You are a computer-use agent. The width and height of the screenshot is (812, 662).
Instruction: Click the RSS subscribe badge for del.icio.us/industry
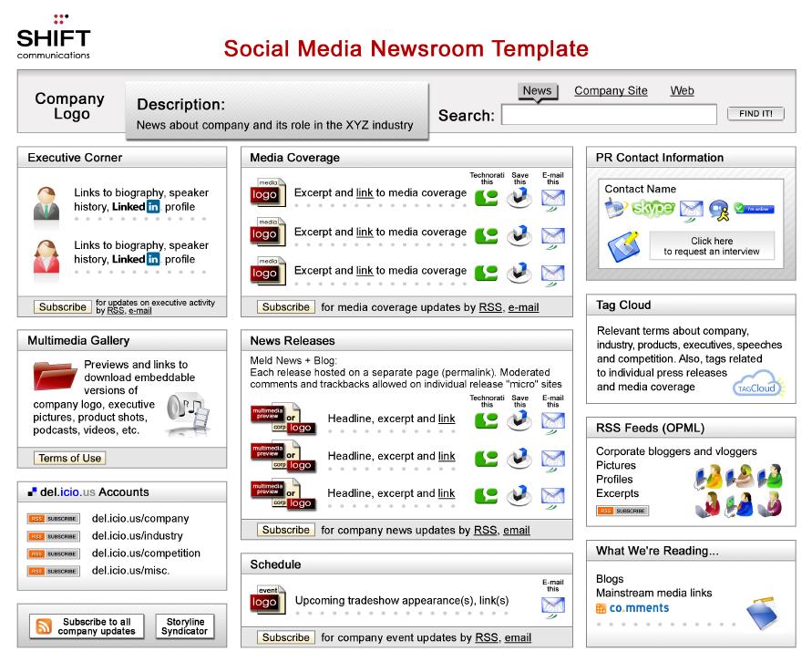(54, 537)
